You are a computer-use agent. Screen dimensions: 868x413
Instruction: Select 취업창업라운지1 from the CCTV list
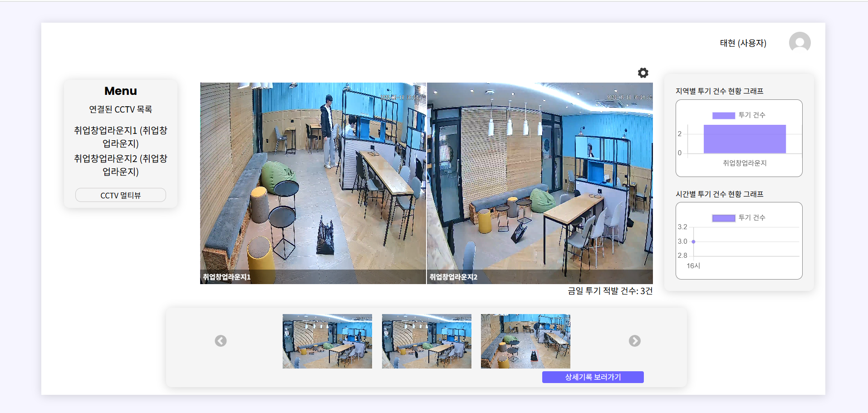[121, 137]
